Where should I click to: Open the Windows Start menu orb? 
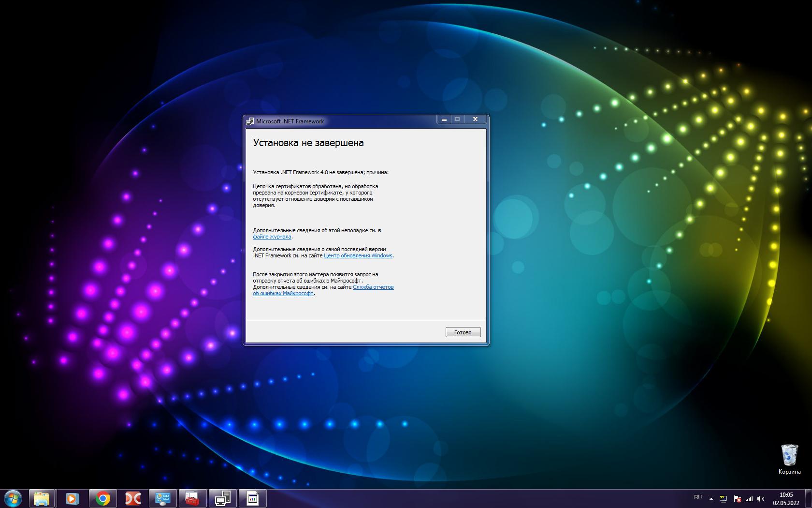tap(13, 498)
